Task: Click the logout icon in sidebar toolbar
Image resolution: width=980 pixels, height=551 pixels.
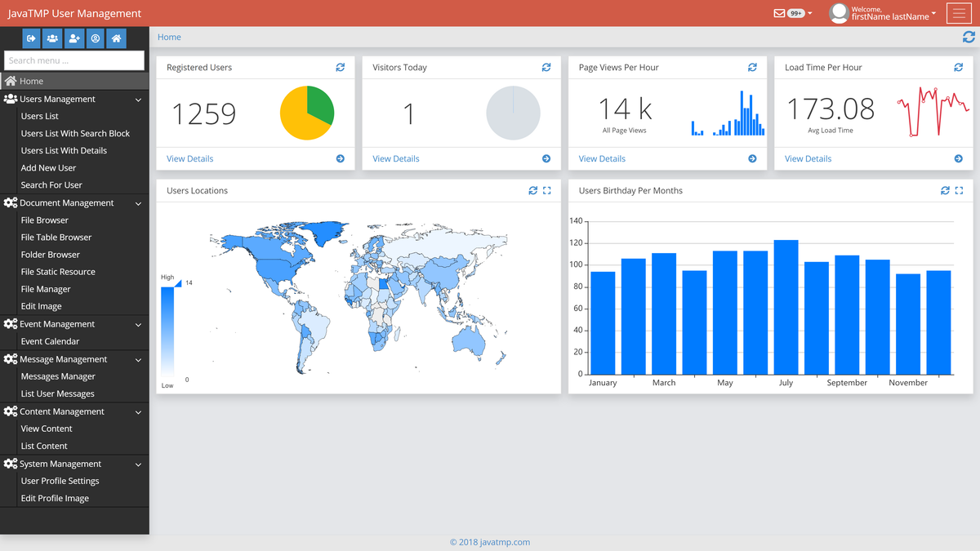Action: 31,38
